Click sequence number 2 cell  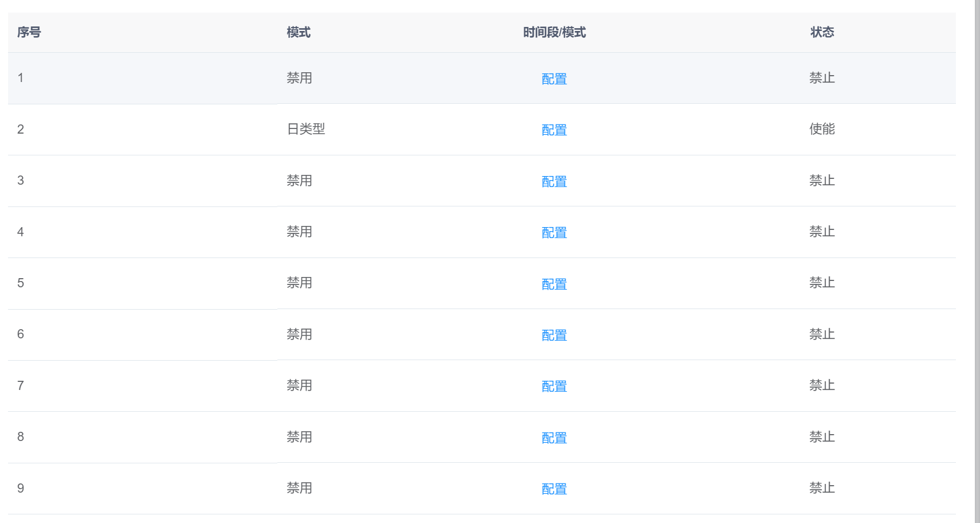(21, 129)
